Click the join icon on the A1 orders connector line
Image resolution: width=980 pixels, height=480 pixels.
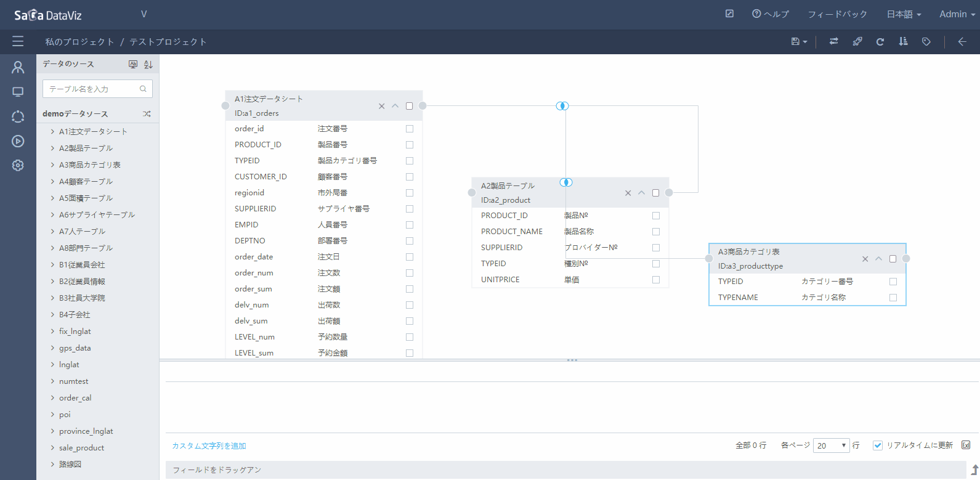click(x=562, y=106)
